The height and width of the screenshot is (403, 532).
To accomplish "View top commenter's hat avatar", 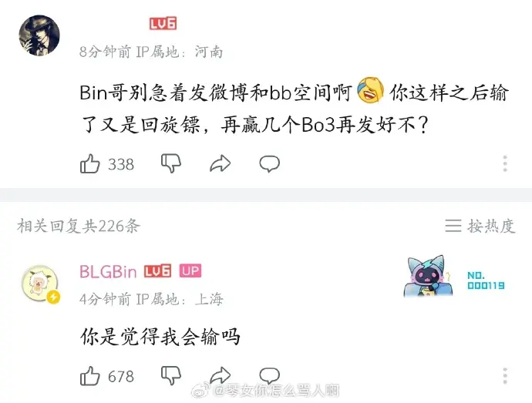I will (39, 35).
